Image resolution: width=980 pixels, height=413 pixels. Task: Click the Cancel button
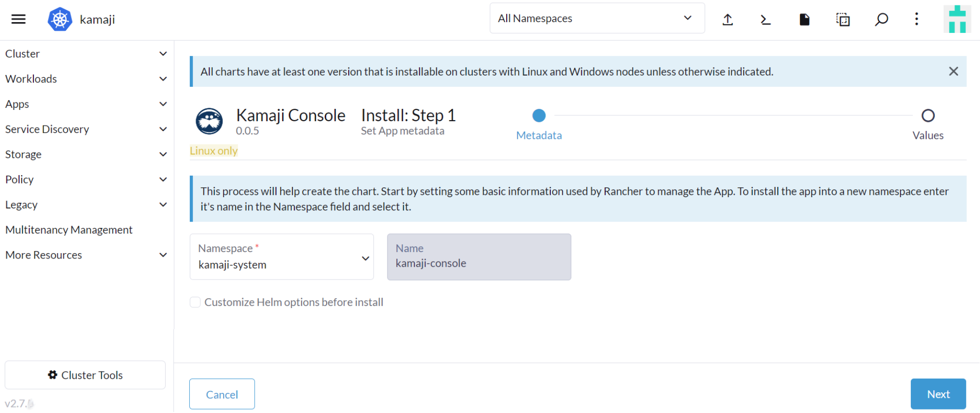[x=222, y=394]
